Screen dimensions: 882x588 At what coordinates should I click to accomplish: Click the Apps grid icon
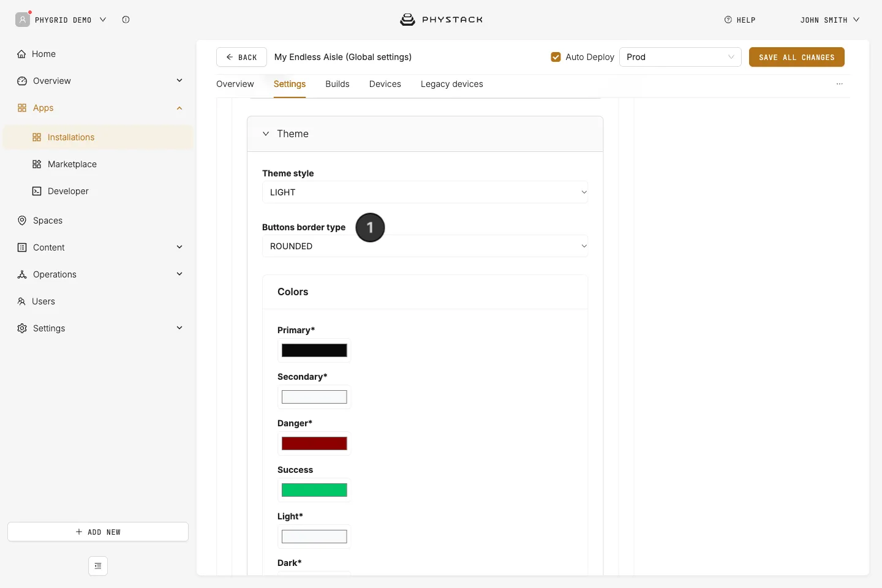coord(22,108)
